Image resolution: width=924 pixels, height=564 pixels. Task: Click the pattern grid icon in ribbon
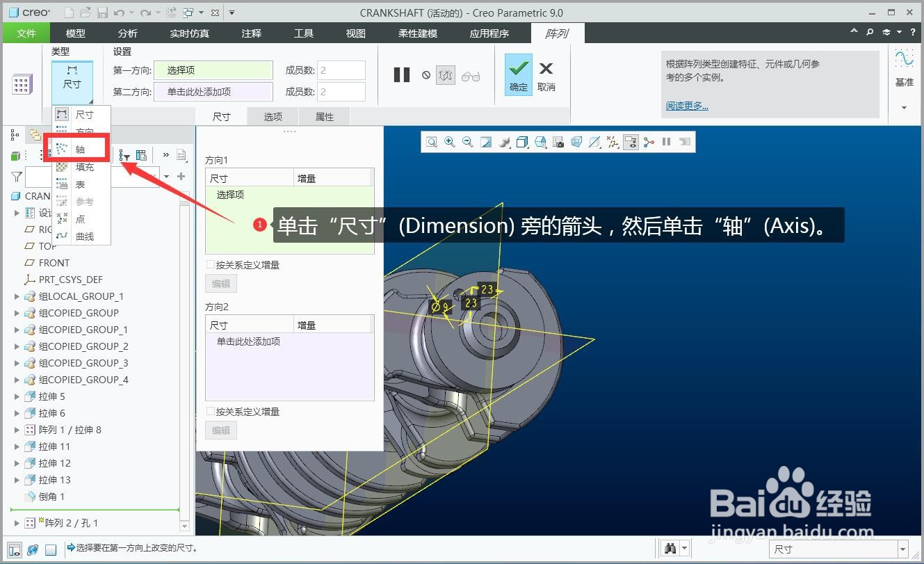point(22,84)
